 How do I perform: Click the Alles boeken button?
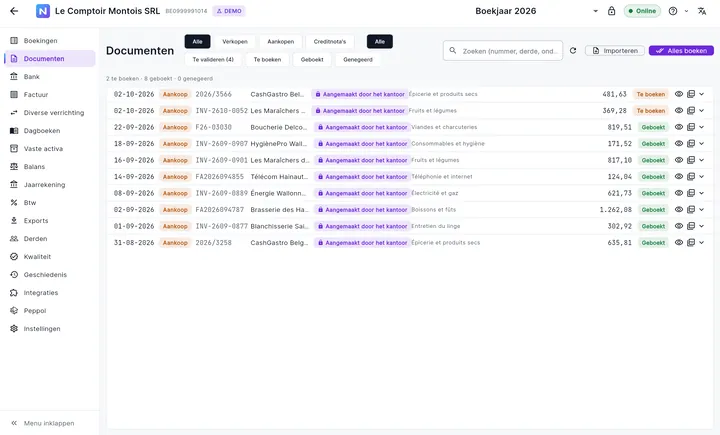click(681, 51)
